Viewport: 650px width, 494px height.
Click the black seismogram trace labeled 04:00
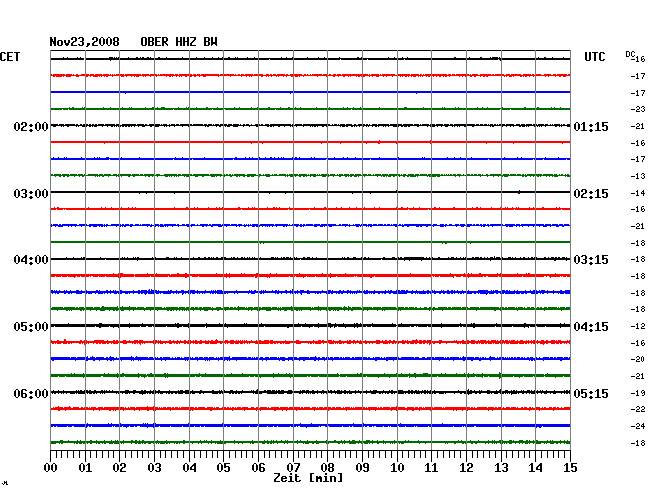coord(310,259)
